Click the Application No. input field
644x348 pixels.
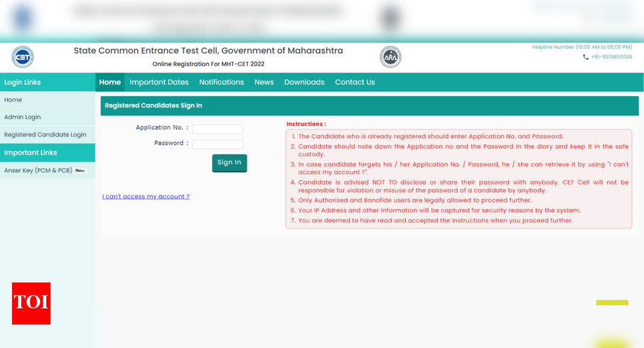217,128
